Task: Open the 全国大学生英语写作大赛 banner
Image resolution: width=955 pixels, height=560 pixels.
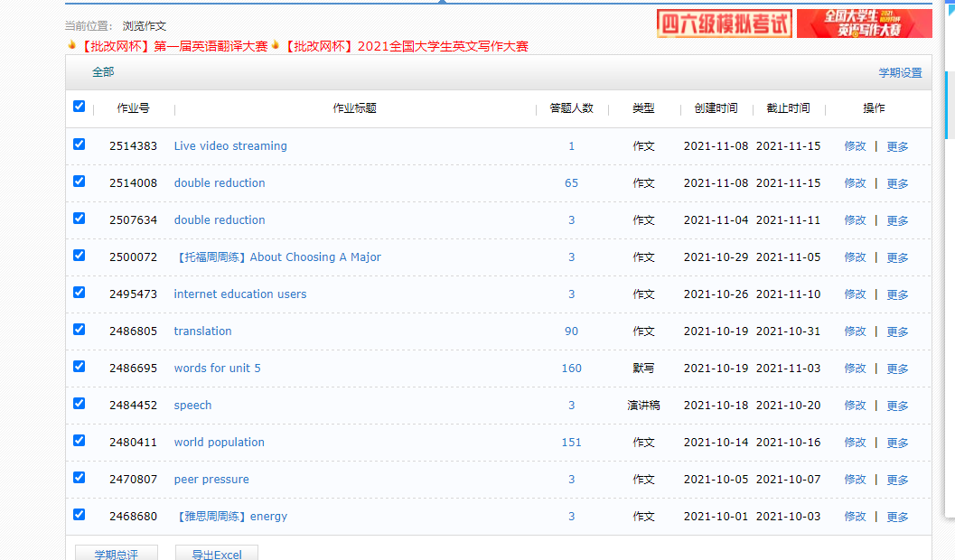Action: [x=863, y=23]
